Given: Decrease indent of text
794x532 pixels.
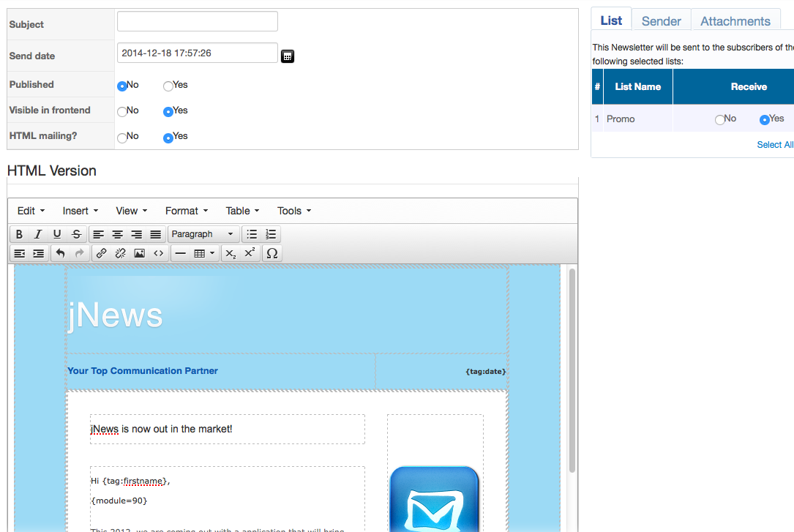Looking at the screenshot, I should pyautogui.click(x=19, y=253).
